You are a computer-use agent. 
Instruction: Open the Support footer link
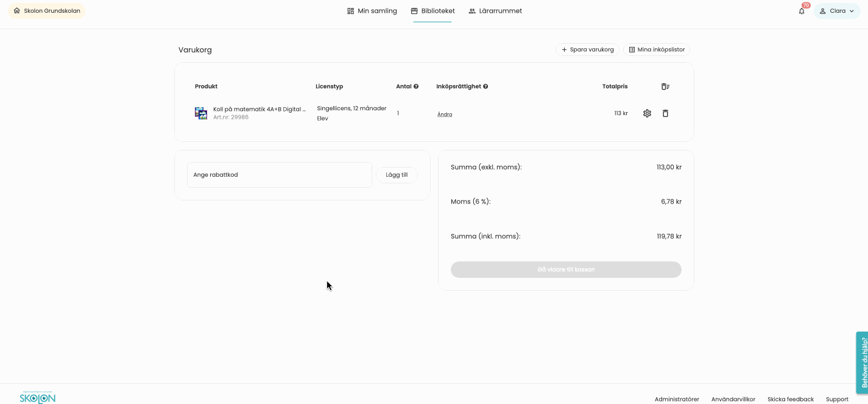tap(837, 399)
